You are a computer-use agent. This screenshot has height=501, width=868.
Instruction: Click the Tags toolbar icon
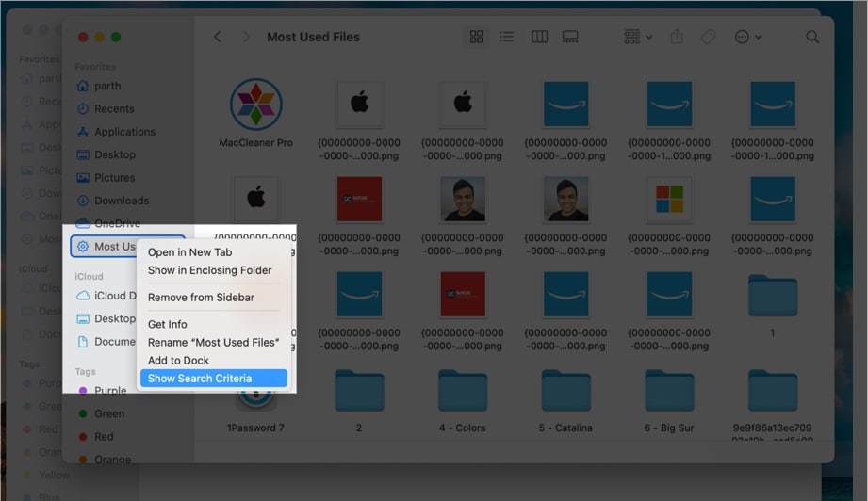tap(708, 37)
